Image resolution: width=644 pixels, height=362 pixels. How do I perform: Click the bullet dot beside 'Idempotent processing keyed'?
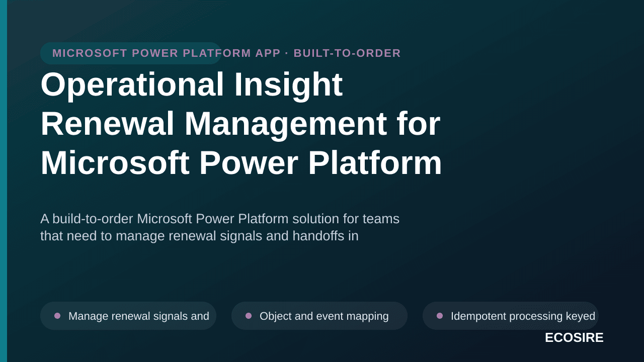click(x=440, y=316)
